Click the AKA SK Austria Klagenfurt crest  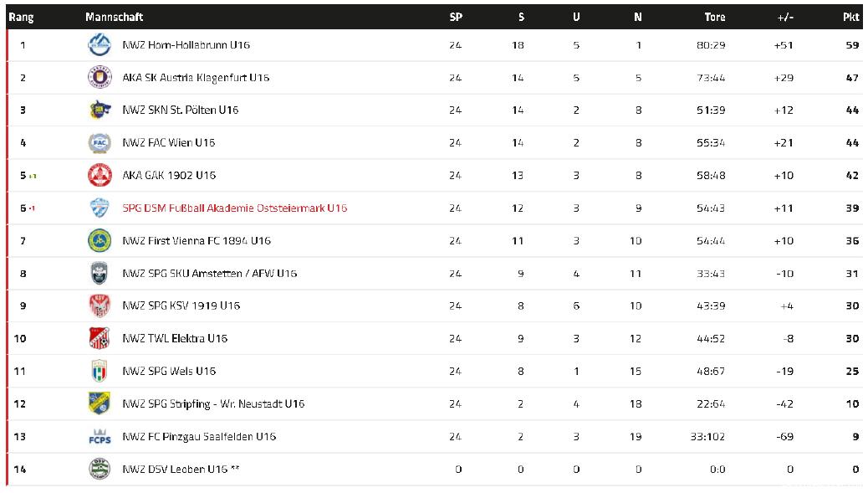click(100, 78)
